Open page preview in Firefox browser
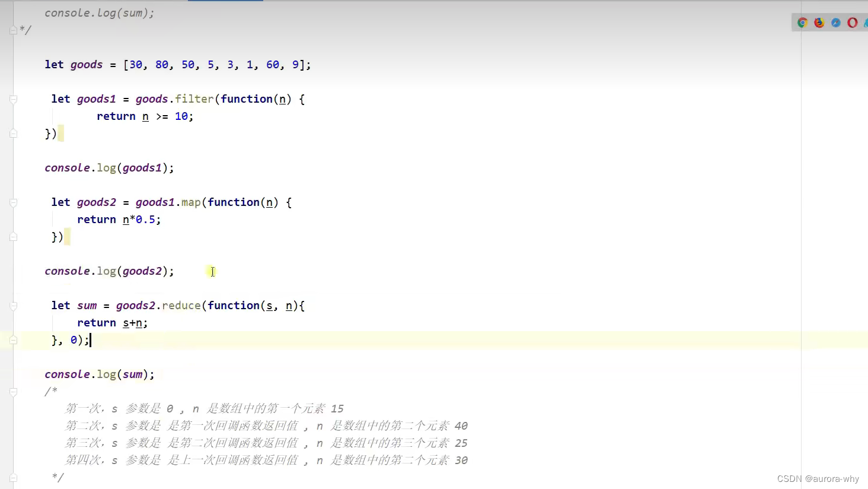 [819, 23]
